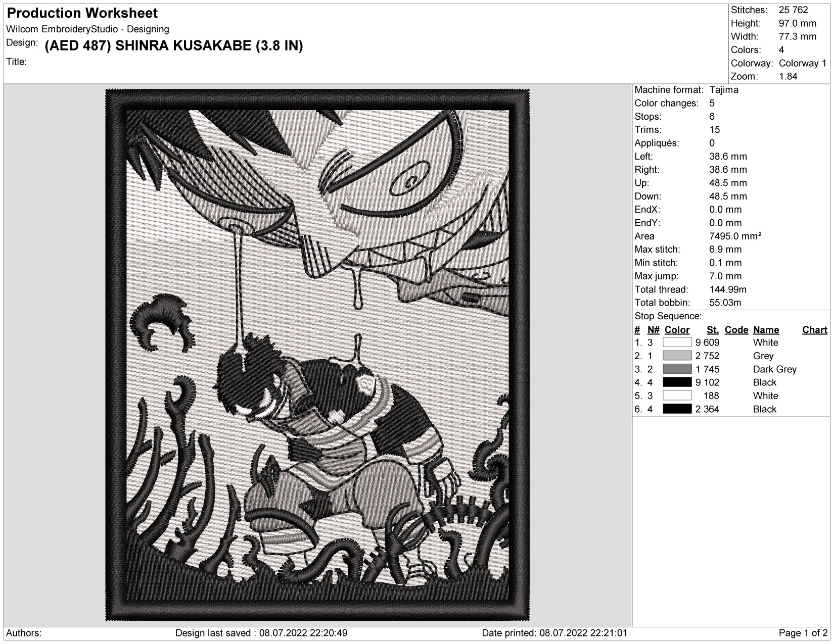This screenshot has height=644, width=834.
Task: Click stitch count '1 745' in Dark Grey row
Action: point(707,369)
